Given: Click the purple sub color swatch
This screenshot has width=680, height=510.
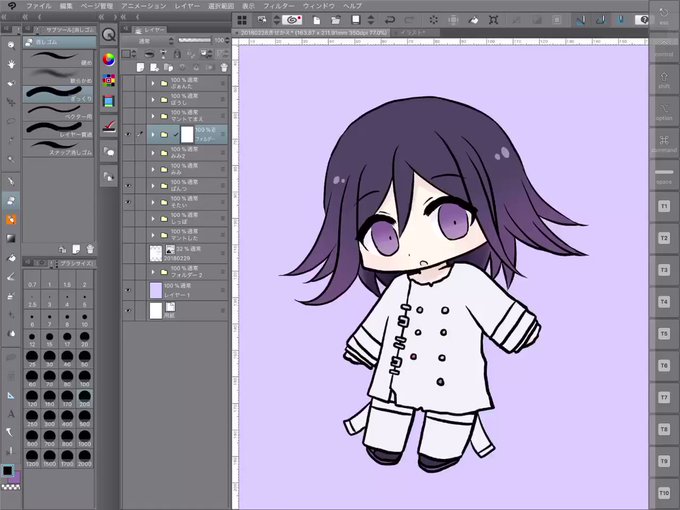Looking at the screenshot, I should click(16, 478).
